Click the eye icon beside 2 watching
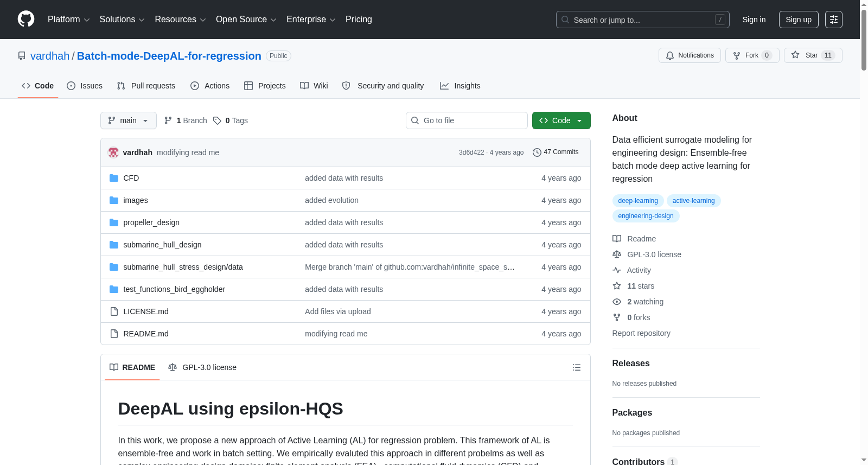 coord(617,302)
